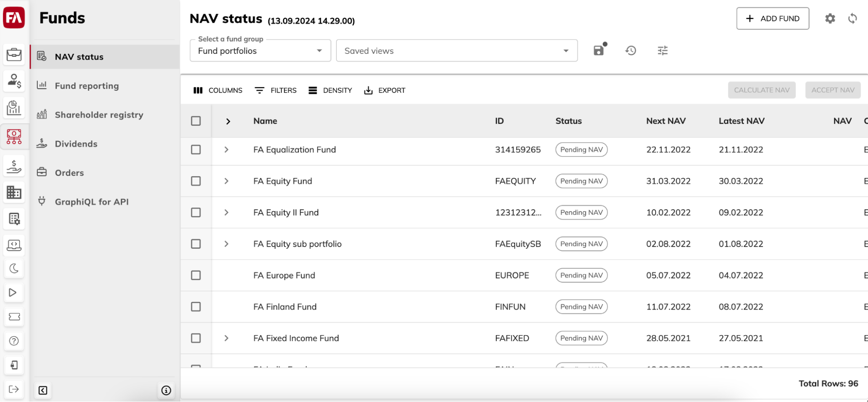Open NAV status menu item
This screenshot has height=402, width=868.
(105, 57)
